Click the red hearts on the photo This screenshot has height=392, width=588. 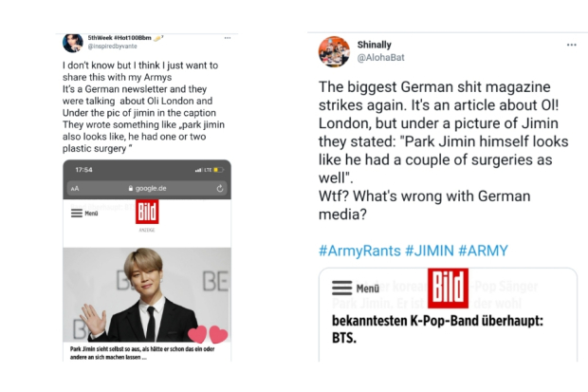[208, 333]
